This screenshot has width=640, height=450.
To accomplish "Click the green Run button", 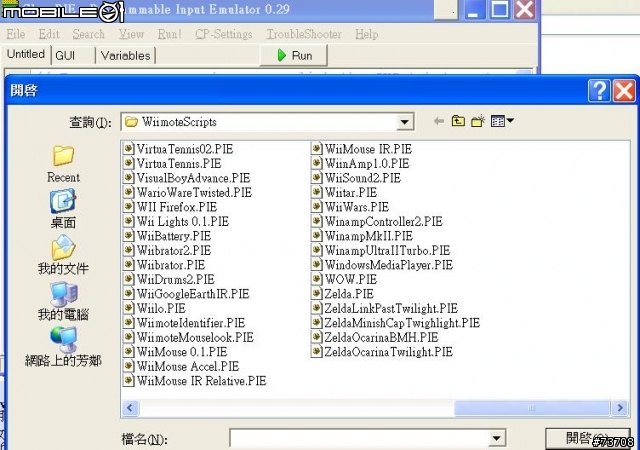I will (294, 55).
